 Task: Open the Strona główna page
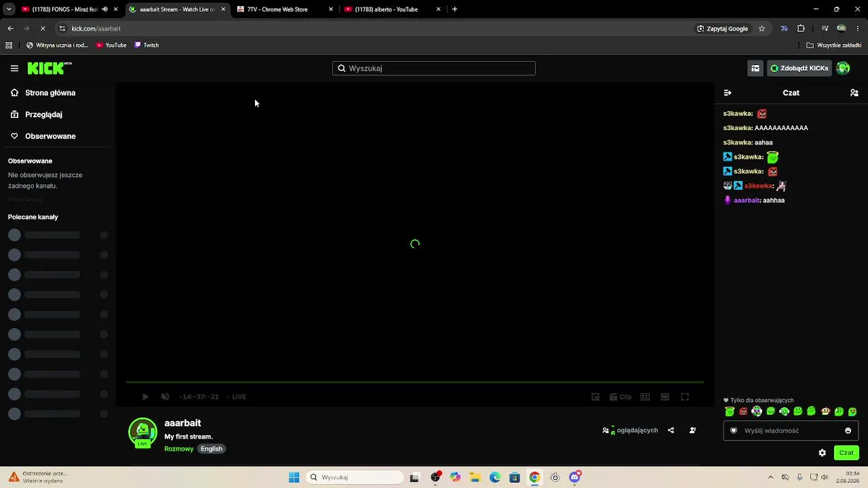[x=50, y=93]
